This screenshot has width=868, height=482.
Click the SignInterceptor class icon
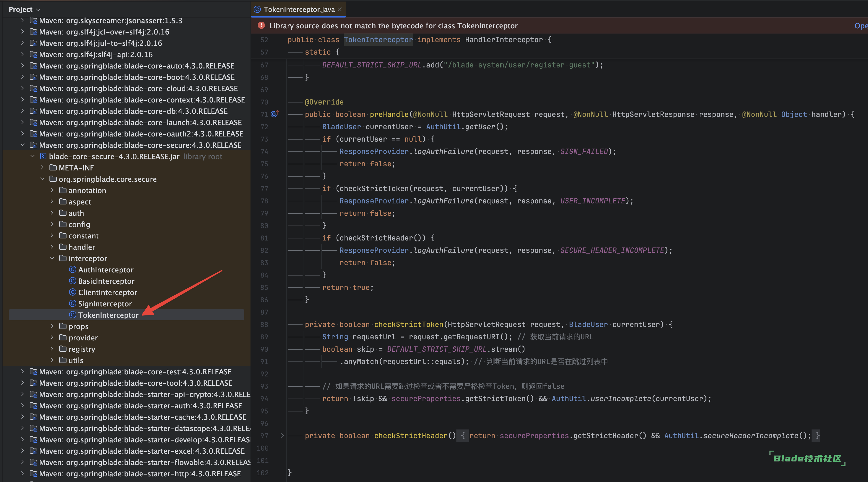pyautogui.click(x=72, y=304)
